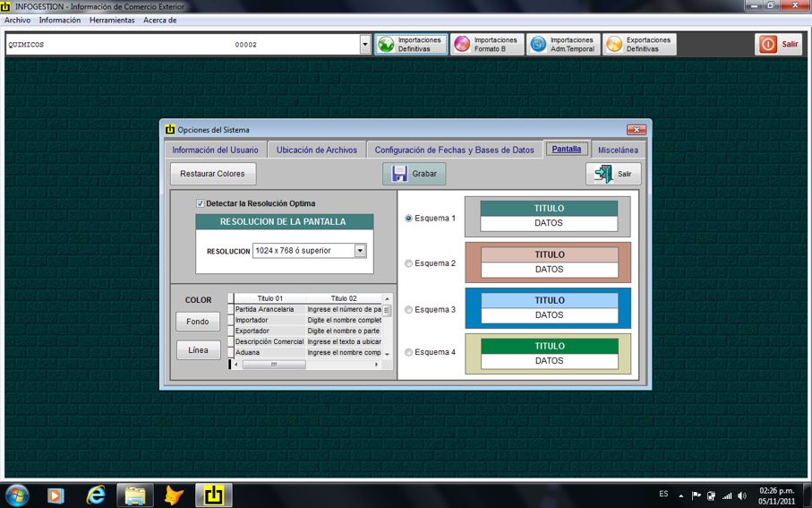Viewport: 812px width, 508px height.
Task: Open Internet Explorer from the taskbar
Action: 96,495
